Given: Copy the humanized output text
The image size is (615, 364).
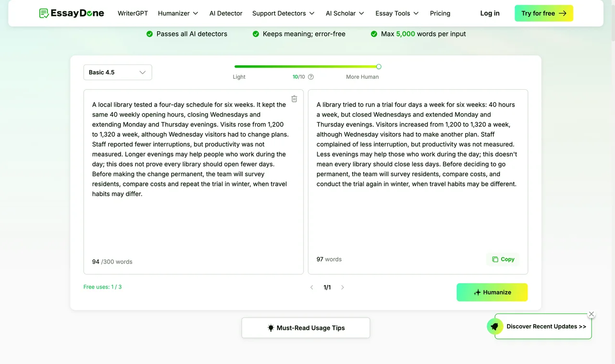Looking at the screenshot, I should click(x=503, y=259).
